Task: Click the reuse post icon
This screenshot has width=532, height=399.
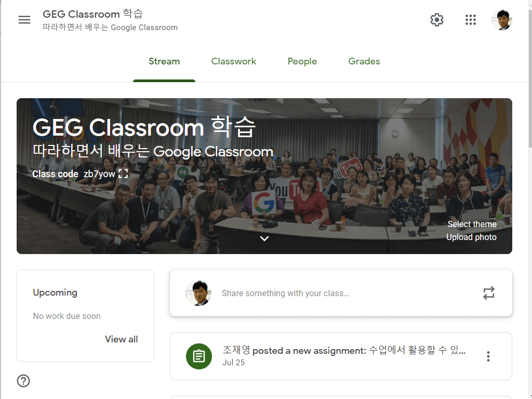Action: pos(488,293)
